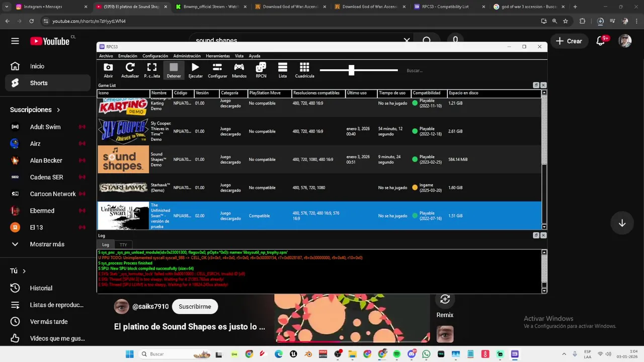The image size is (644, 362).
Task: Close the Log panel
Action: pyautogui.click(x=543, y=235)
